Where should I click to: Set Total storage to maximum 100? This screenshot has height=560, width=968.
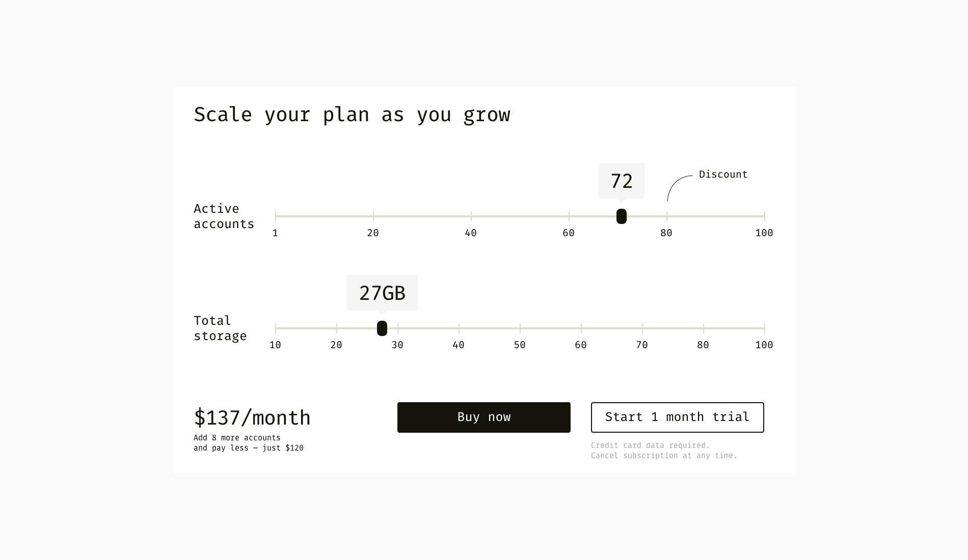pyautogui.click(x=764, y=328)
